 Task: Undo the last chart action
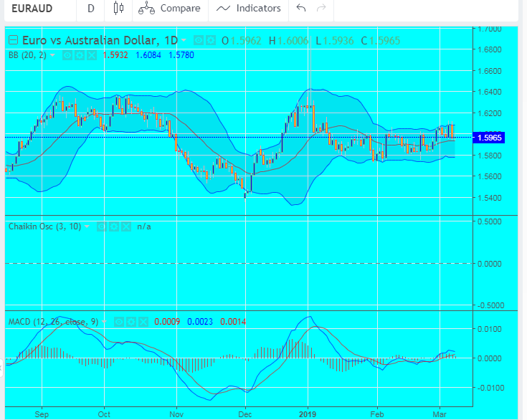click(301, 9)
